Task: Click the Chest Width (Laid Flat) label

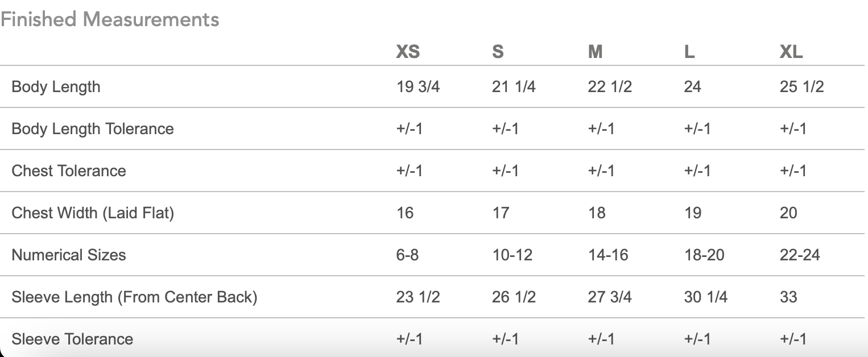Action: click(x=93, y=213)
